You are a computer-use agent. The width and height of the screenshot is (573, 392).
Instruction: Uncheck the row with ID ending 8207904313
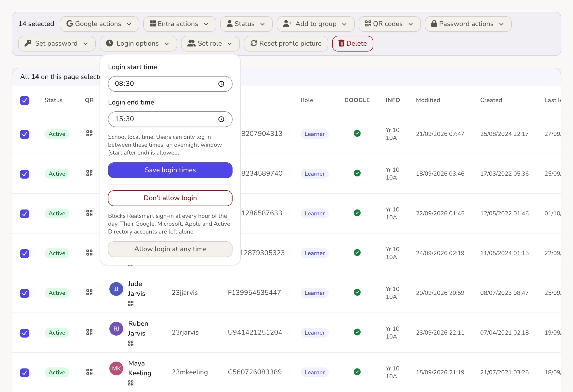click(x=25, y=134)
